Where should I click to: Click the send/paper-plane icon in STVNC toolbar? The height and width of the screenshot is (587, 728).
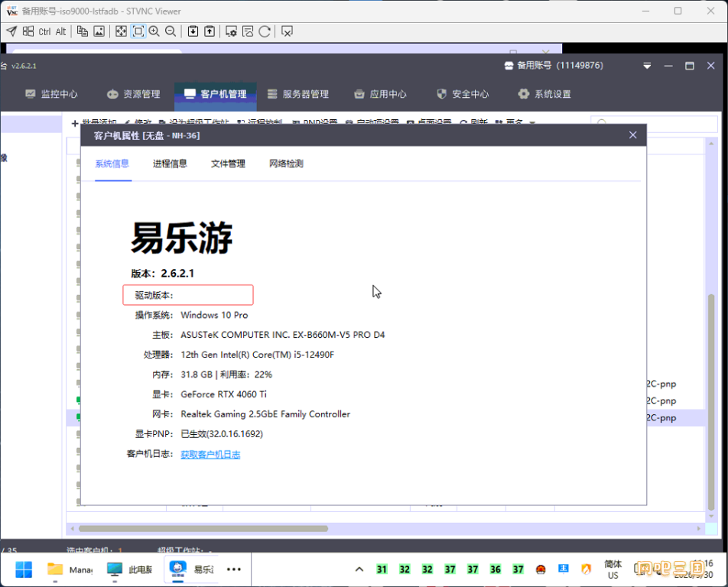point(11,31)
